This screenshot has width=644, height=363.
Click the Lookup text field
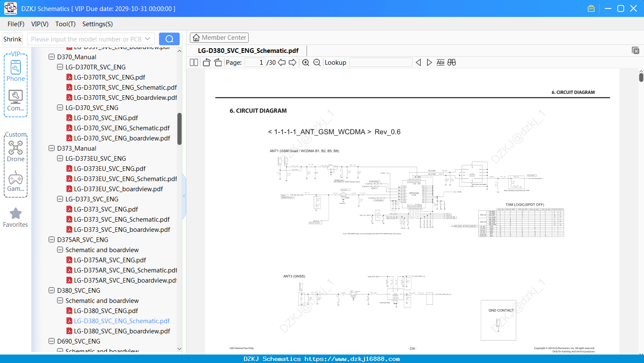click(381, 62)
